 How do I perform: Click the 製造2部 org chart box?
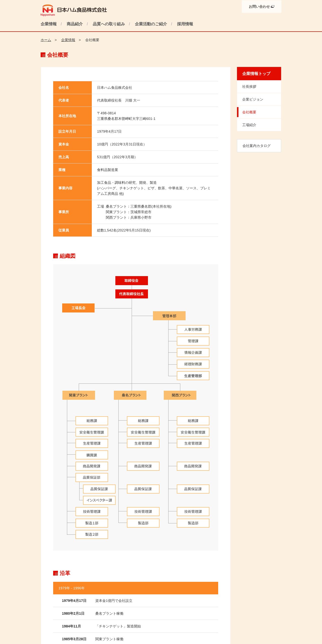pyautogui.click(x=92, y=534)
